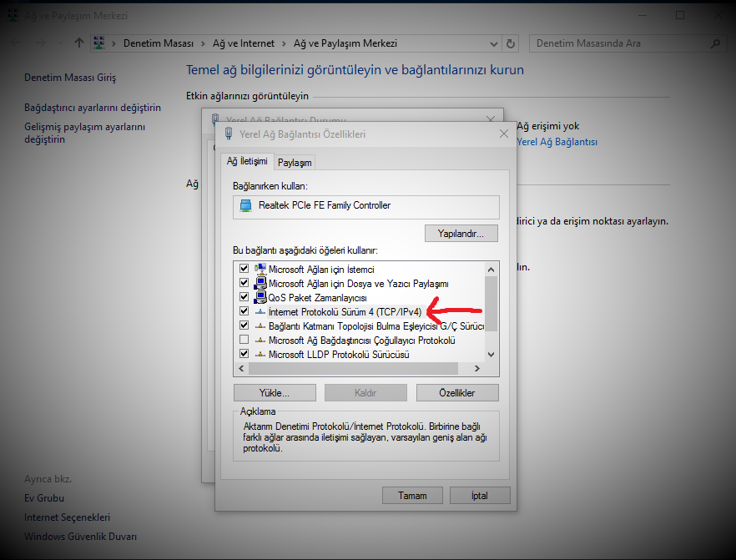Enable Microsoft Ağ Bağdaştırıcısı Çoğullayıcı Protokolü
The height and width of the screenshot is (560, 736).
point(244,340)
